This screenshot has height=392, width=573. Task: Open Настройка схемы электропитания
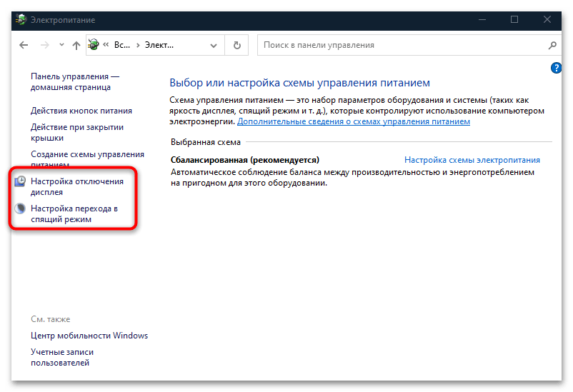click(472, 160)
